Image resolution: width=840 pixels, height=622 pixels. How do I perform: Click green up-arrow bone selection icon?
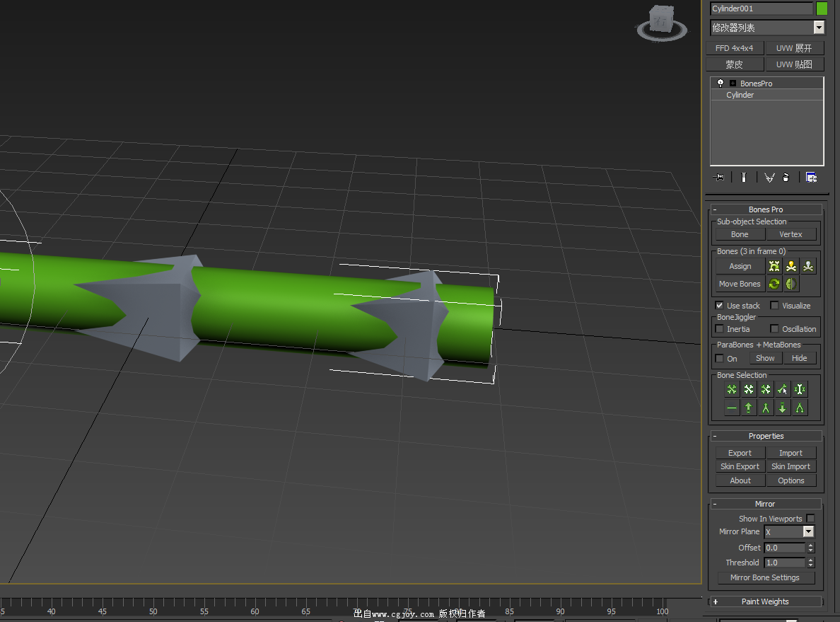pyautogui.click(x=749, y=408)
